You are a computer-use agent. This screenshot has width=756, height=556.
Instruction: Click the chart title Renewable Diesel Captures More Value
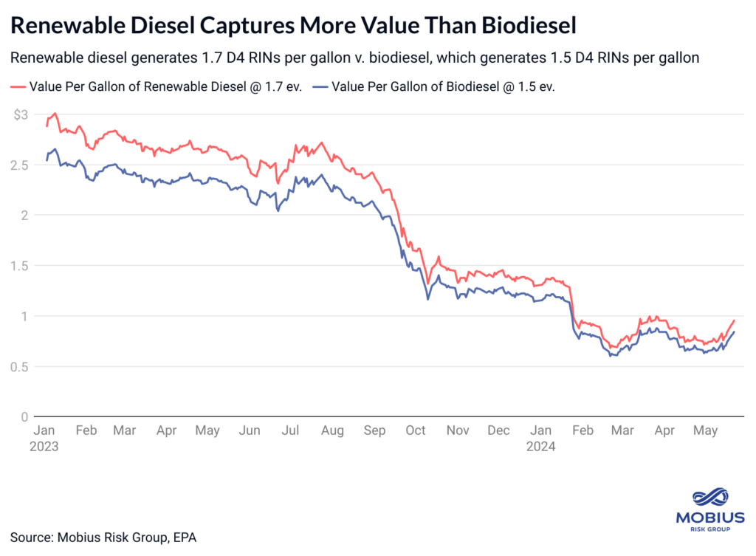click(x=293, y=26)
